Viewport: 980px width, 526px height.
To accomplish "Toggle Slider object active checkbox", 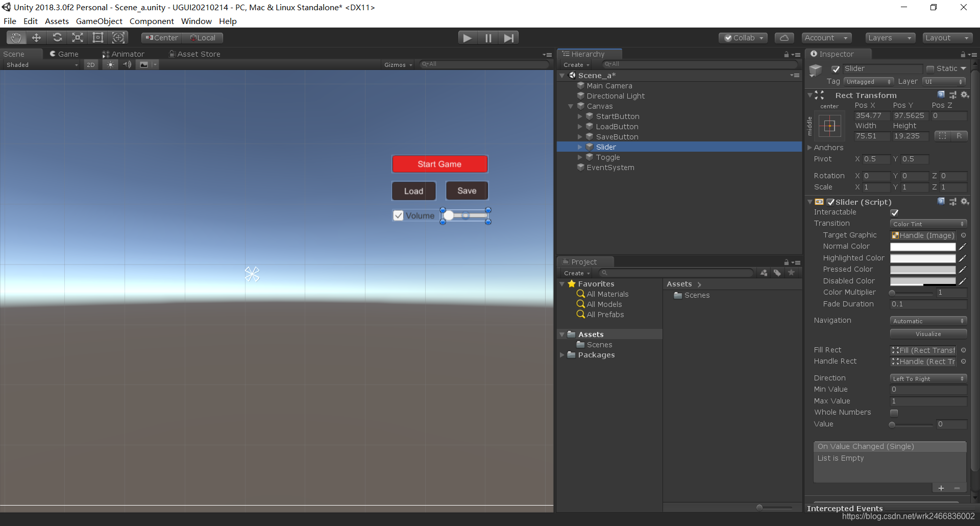I will click(836, 69).
